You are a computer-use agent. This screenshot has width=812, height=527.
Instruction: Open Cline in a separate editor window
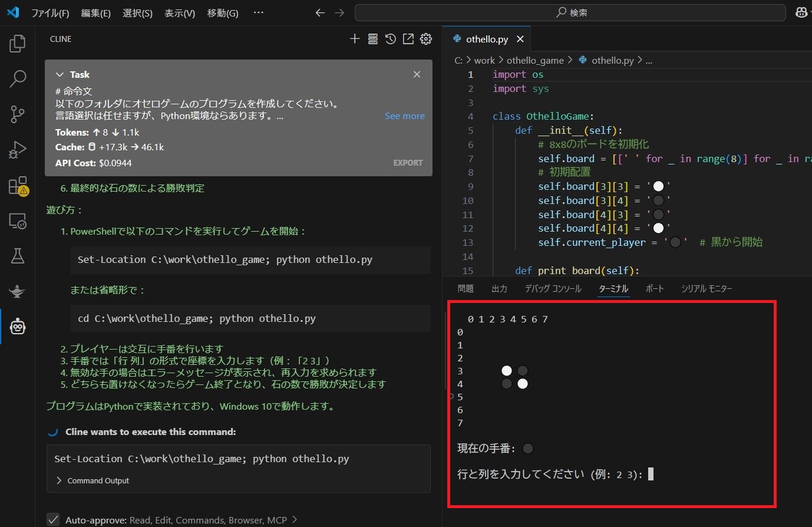408,39
